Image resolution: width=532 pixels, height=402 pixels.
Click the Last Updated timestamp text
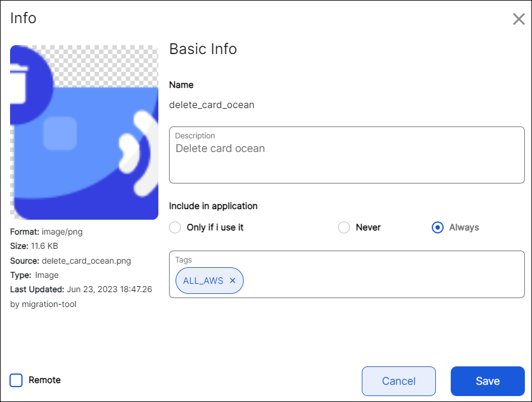point(109,290)
